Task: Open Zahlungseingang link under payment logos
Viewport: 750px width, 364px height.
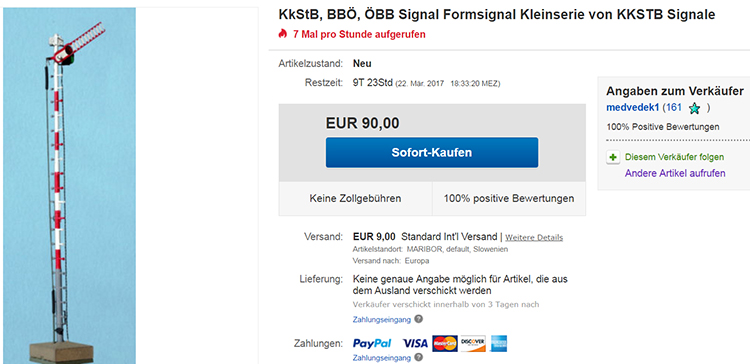Action: click(x=382, y=358)
